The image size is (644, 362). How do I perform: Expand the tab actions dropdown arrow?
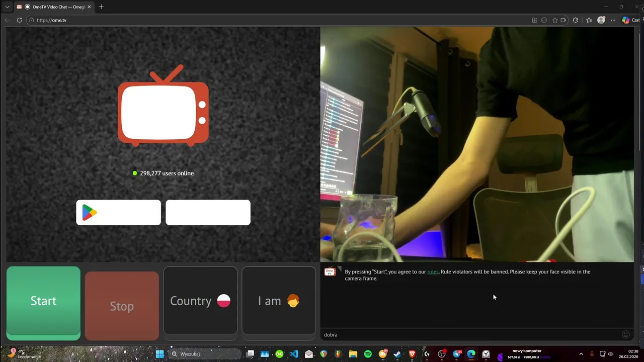click(7, 7)
